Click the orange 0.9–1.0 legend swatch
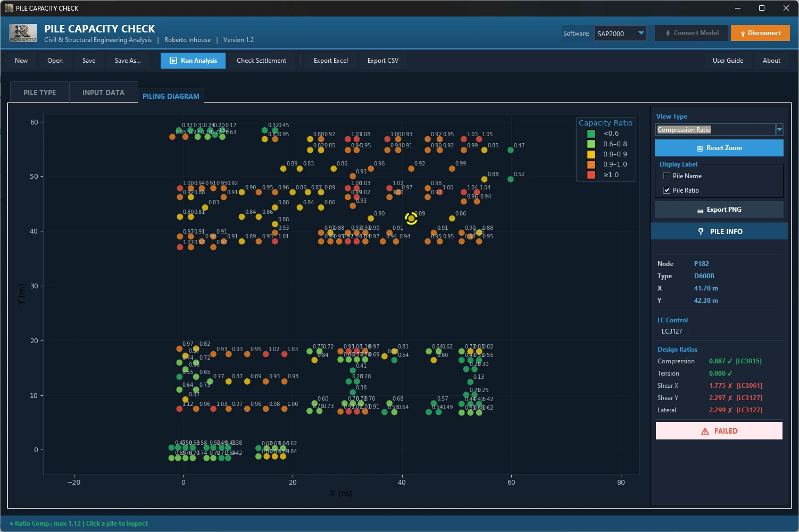The height and width of the screenshot is (532, 799). click(591, 164)
